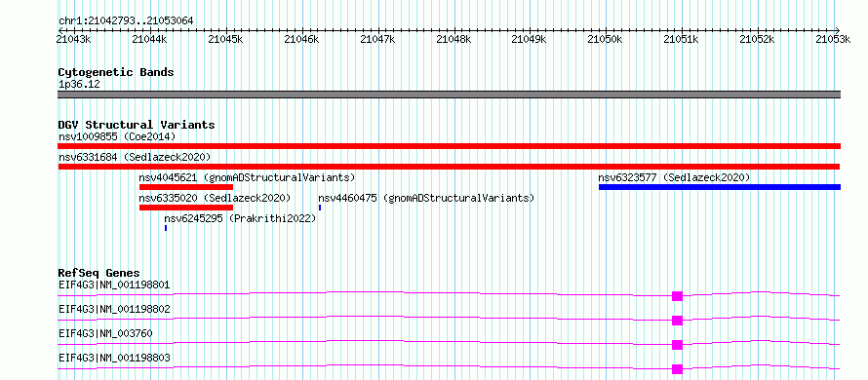Open nsv4045621 (gnomADStructuralVariants) label
Image resolution: width=868 pixels, height=380 pixels.
(247, 177)
